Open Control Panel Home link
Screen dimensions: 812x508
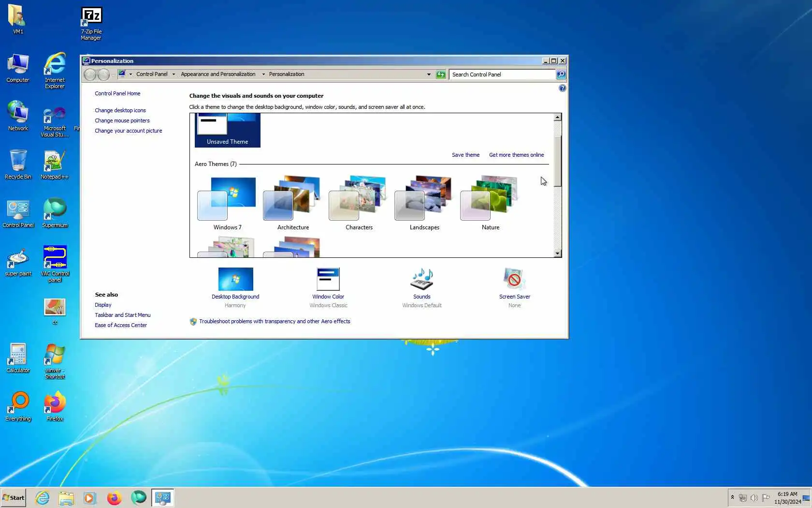click(x=117, y=93)
